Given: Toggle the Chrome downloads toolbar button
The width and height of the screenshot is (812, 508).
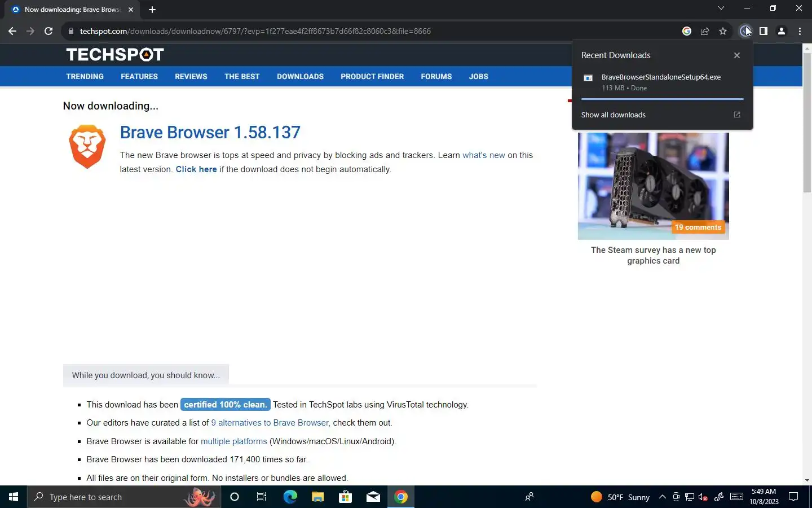Looking at the screenshot, I should (745, 31).
